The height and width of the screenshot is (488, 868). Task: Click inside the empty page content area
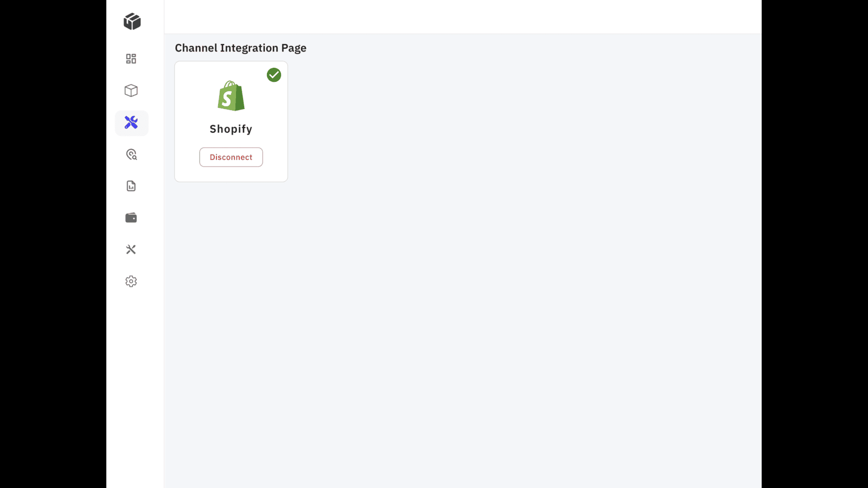[x=488, y=325]
